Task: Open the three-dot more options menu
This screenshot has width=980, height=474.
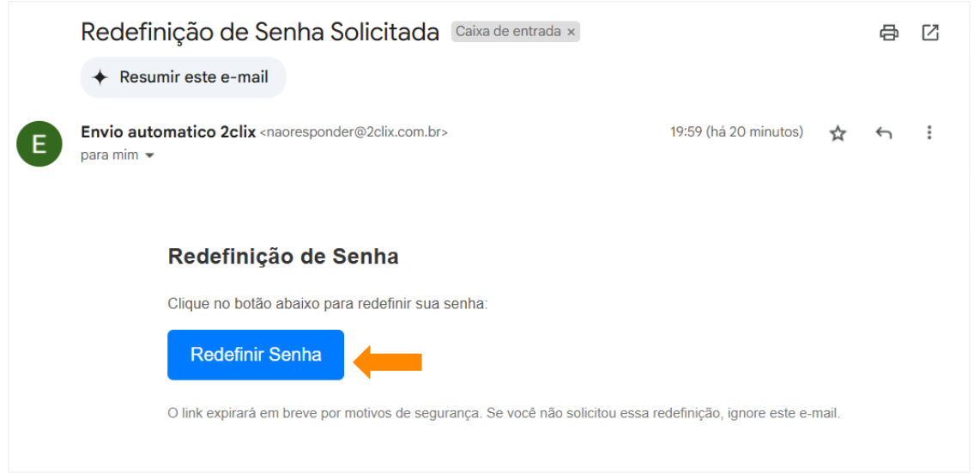Action: tap(929, 133)
